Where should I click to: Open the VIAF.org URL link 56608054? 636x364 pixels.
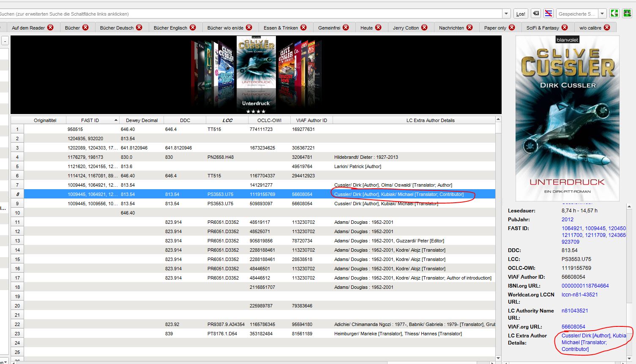pyautogui.click(x=573, y=327)
